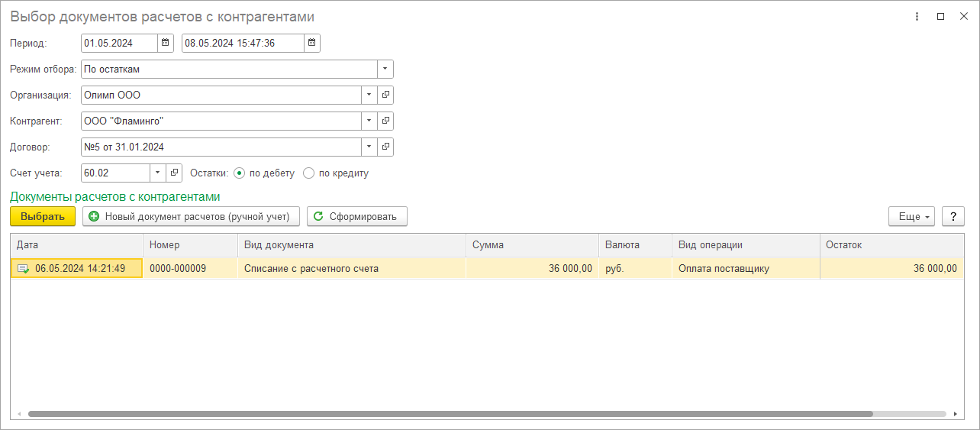Expand the Договор dropdown list
This screenshot has height=430, width=980.
(x=369, y=147)
